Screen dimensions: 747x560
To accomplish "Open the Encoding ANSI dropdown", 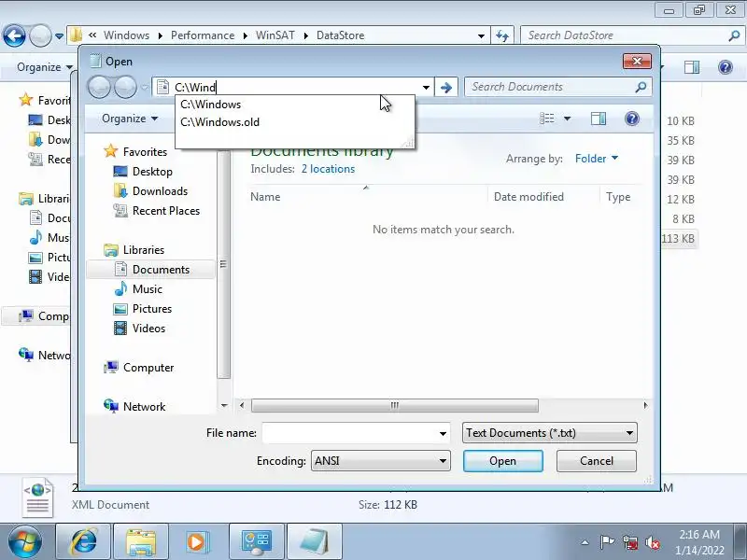I will (x=381, y=461).
